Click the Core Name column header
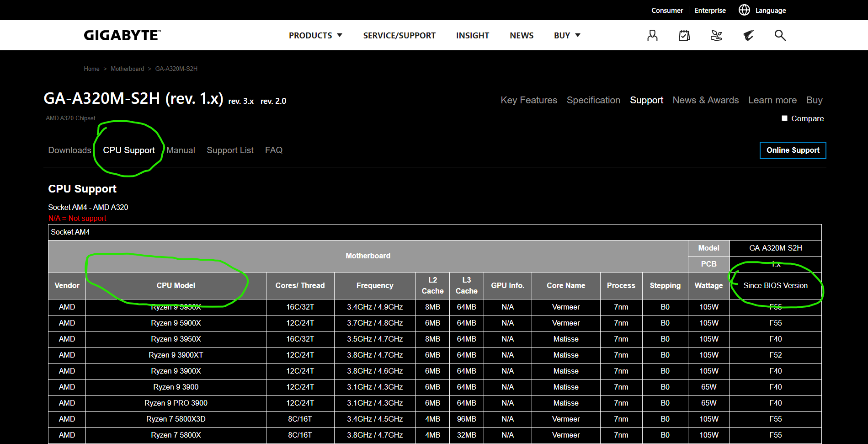The width and height of the screenshot is (868, 444). 566,286
